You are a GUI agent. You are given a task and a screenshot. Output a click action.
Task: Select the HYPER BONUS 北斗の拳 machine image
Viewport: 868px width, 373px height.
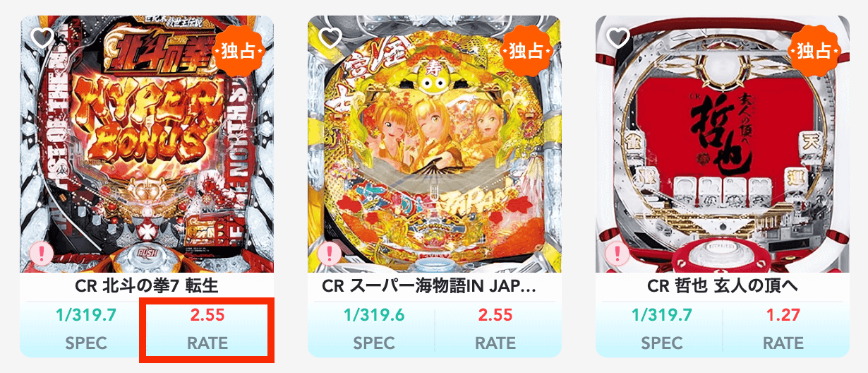[147, 144]
